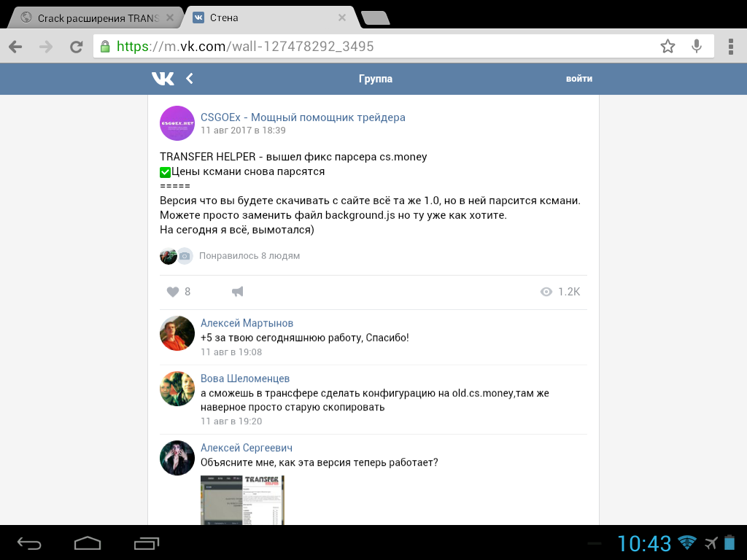
Task: Open CSGOEx - Мощный помощник трейдера link
Action: [303, 117]
